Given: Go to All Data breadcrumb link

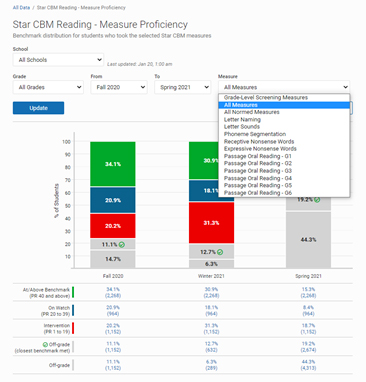Looking at the screenshot, I should (x=21, y=7).
